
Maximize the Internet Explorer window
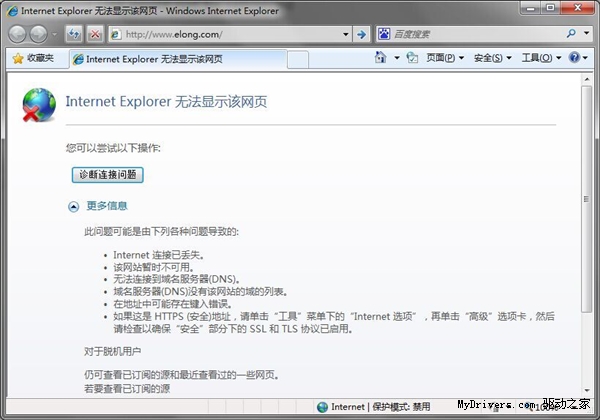[x=550, y=8]
